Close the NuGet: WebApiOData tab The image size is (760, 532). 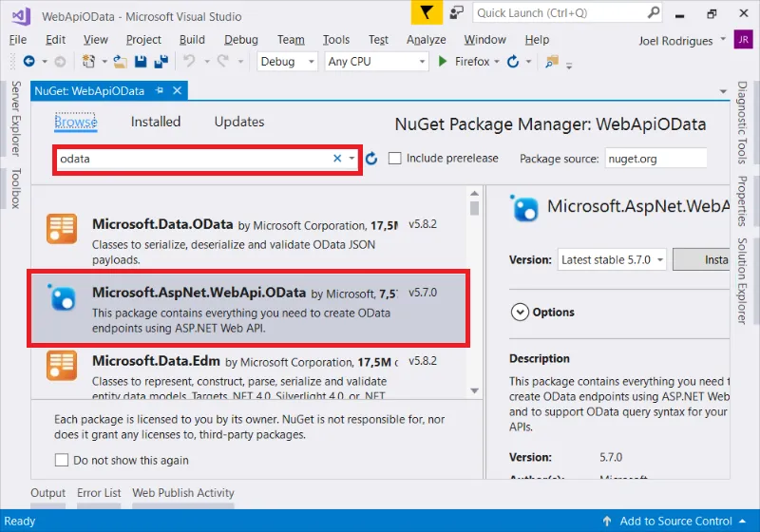coord(178,90)
